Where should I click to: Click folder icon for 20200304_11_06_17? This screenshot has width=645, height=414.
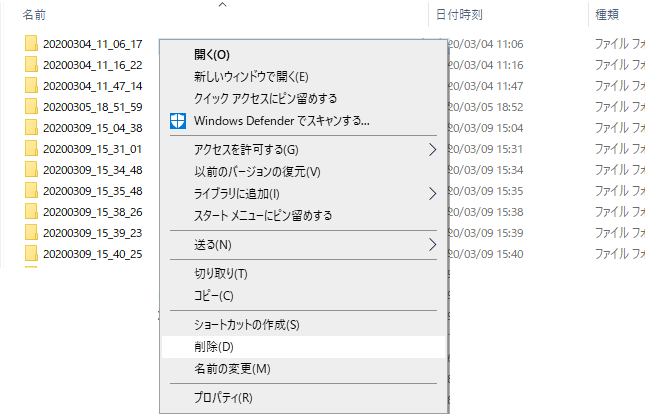tap(31, 44)
